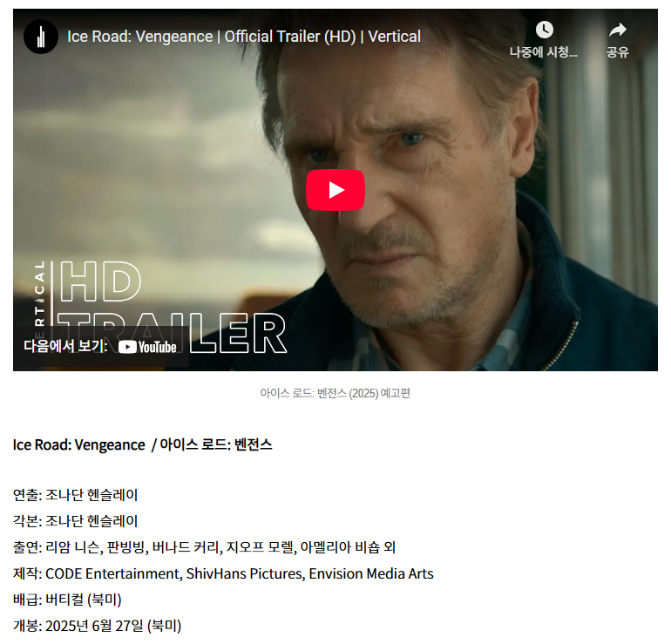Click the caption '아이스 로드: 벤전스 (2025) 예고편'

point(335,393)
